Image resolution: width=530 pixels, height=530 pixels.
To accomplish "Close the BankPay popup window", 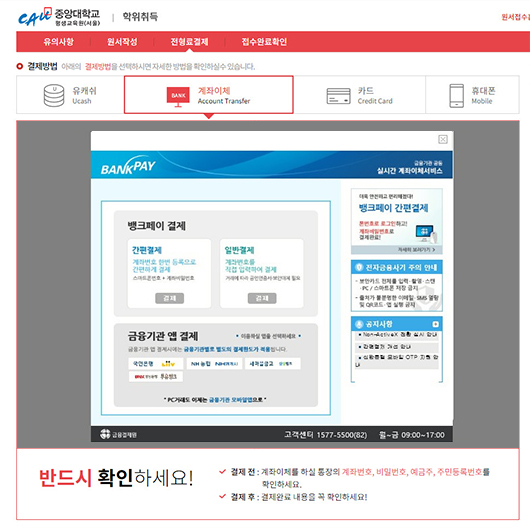I will coord(443,139).
